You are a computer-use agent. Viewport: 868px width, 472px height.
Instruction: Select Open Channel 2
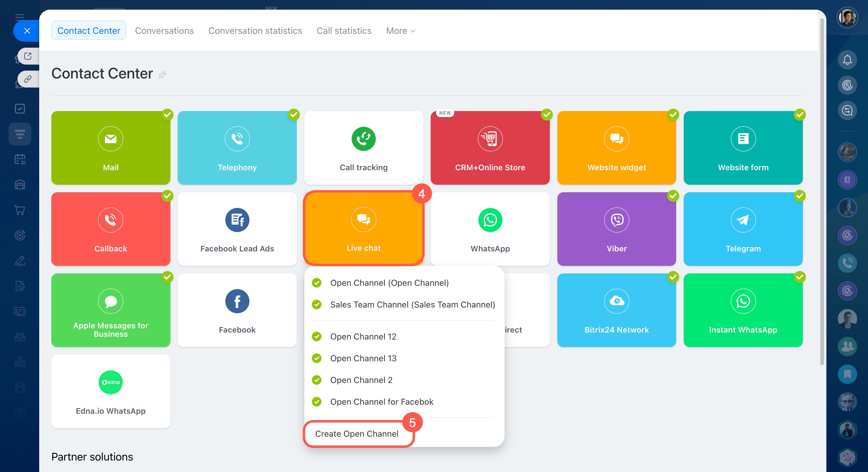404,380
